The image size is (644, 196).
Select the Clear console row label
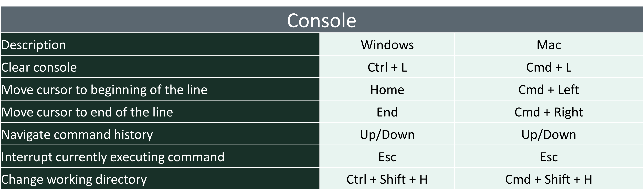tap(160, 66)
